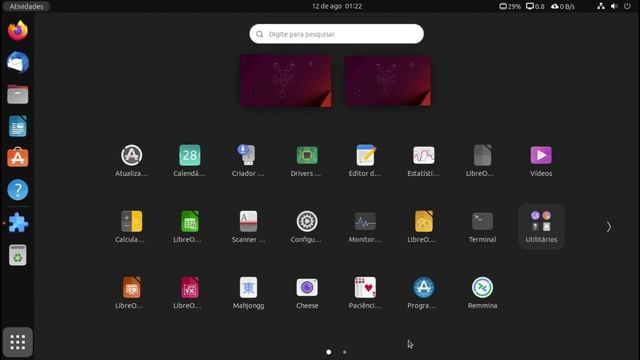This screenshot has height=360, width=640.
Task: Open the clock menu '12 de ago 01:22'
Action: (337, 6)
